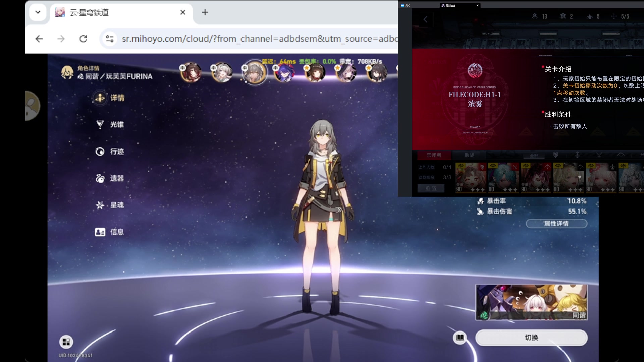Click the 暴击率 crit rate stat
Screen dimensions: 644x362
[x=532, y=201]
